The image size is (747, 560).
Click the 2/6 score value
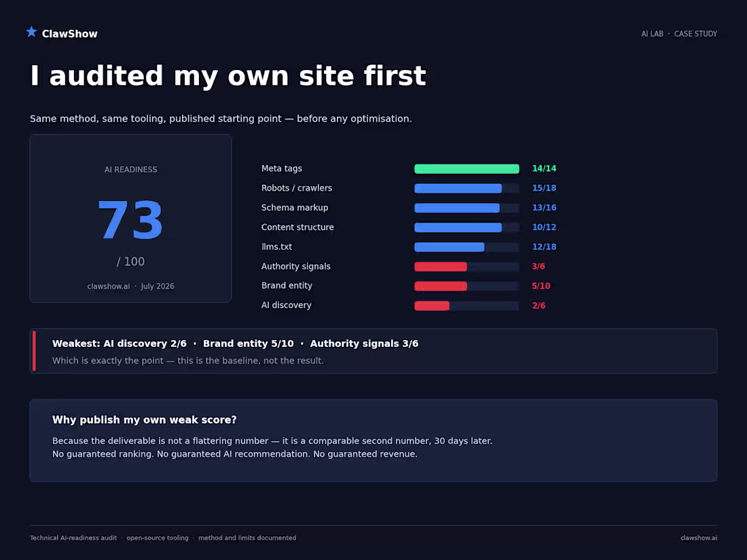click(x=539, y=305)
